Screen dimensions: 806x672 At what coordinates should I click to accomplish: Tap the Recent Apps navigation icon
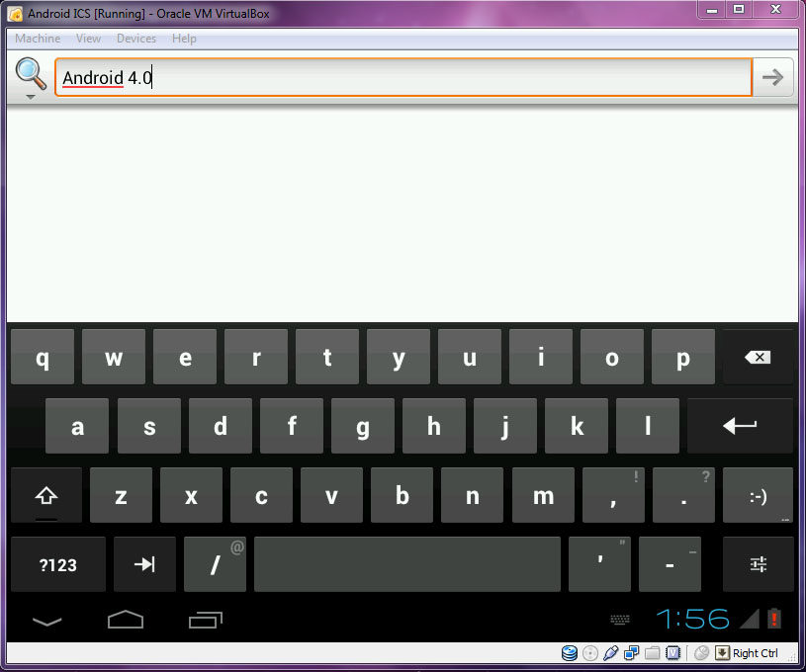pyautogui.click(x=205, y=620)
